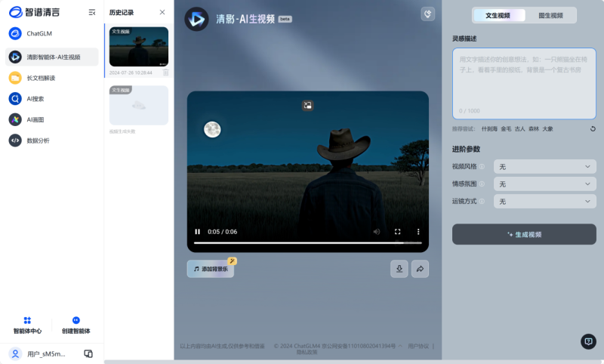
Task: Show 视频风格 info tooltip icon
Action: (x=482, y=166)
